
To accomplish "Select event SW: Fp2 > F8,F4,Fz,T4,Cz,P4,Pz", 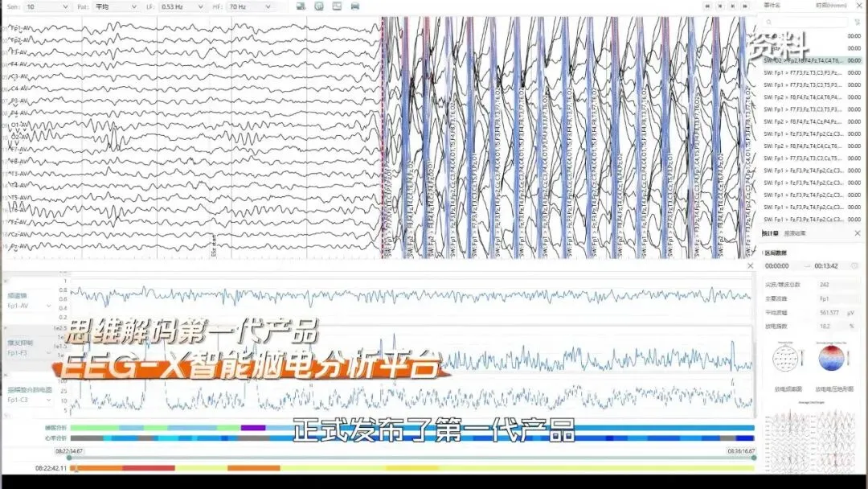I will (812, 121).
